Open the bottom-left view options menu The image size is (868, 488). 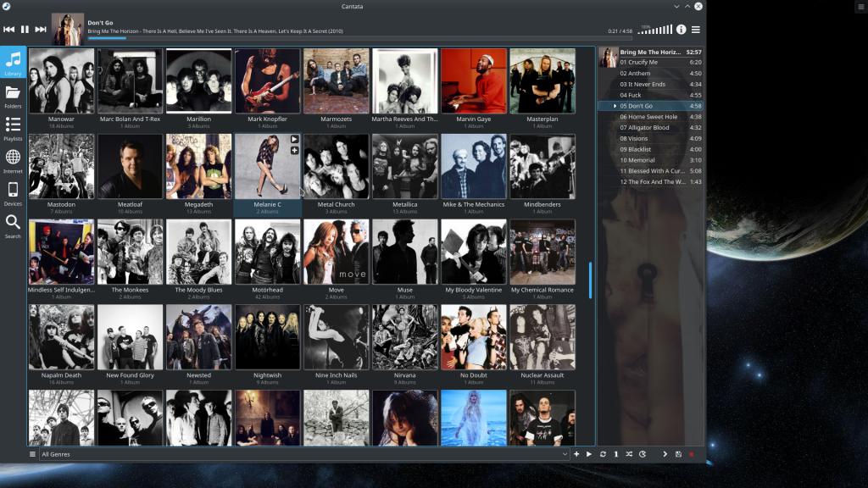click(x=33, y=454)
